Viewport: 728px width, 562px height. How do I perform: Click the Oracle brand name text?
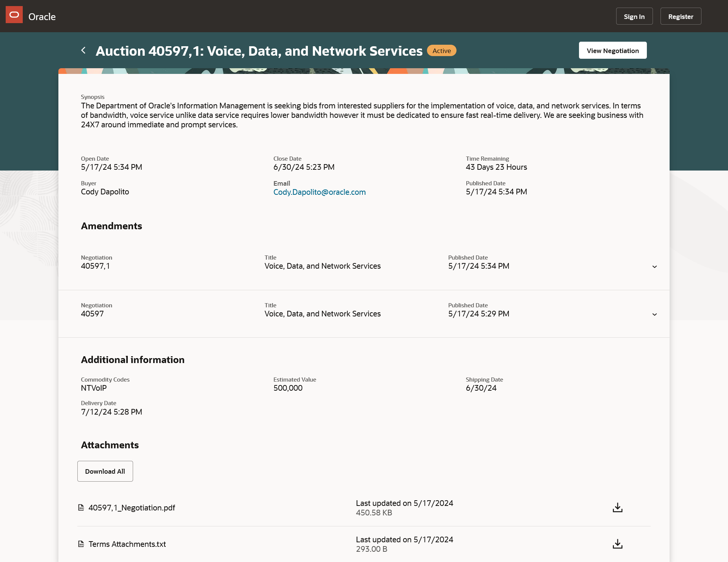(42, 17)
